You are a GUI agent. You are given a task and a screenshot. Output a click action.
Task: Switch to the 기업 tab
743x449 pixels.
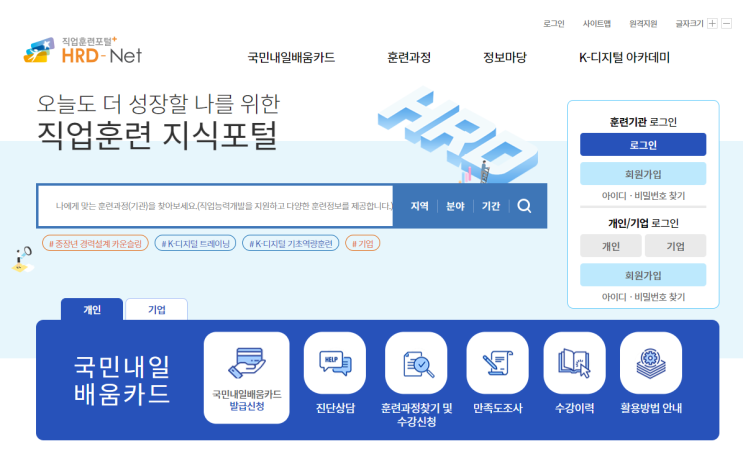tap(157, 309)
